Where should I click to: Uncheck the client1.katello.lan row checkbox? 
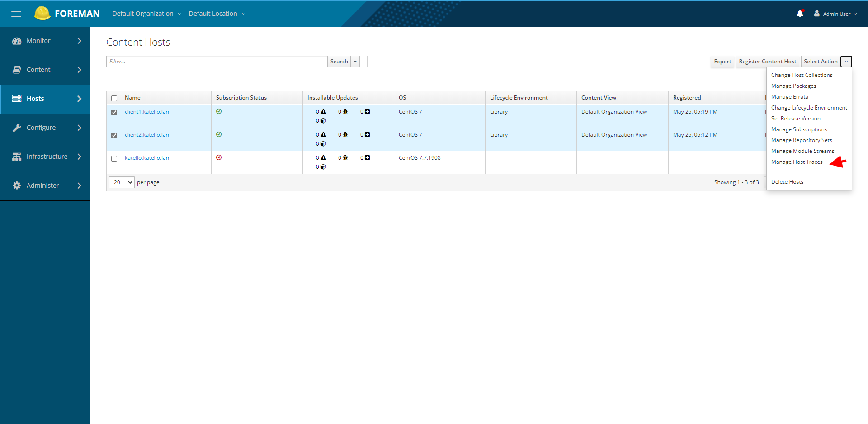(114, 112)
